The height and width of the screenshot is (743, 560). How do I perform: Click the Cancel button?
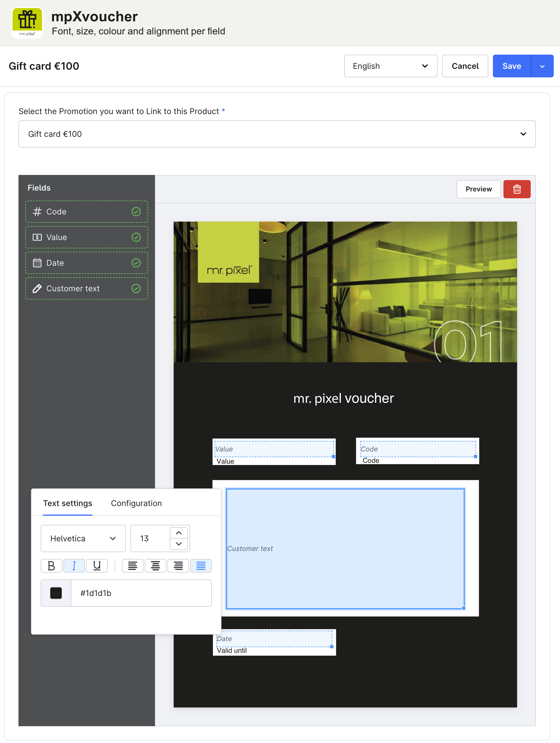click(x=465, y=66)
